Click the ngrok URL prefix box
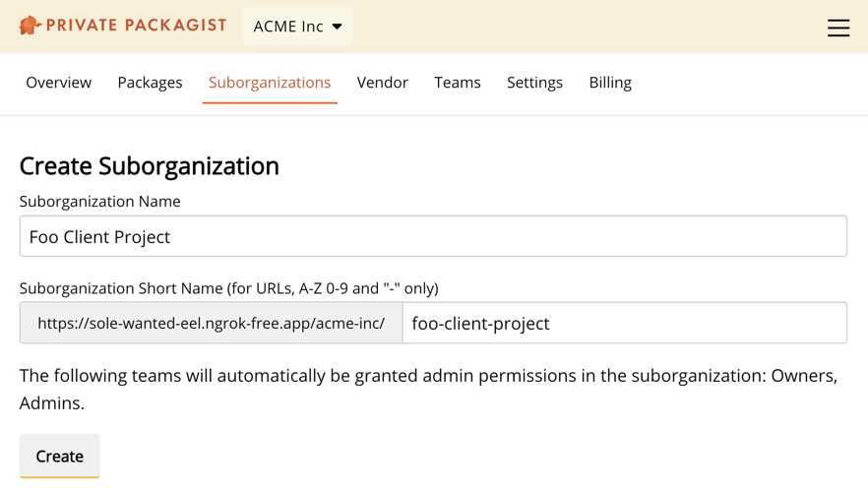Screen dimensions: 868x493 tap(211, 323)
